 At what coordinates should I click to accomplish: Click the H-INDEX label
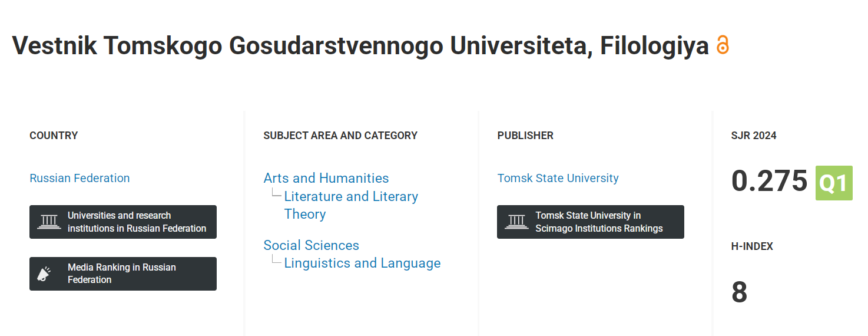click(752, 246)
